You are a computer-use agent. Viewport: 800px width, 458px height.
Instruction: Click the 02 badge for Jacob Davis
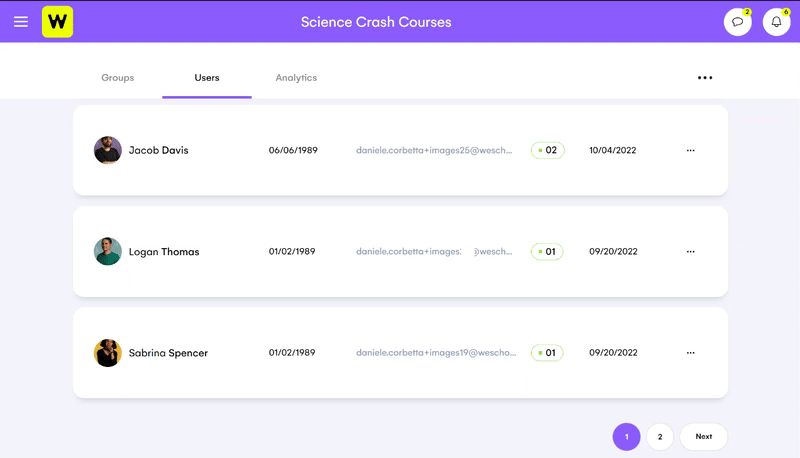547,150
